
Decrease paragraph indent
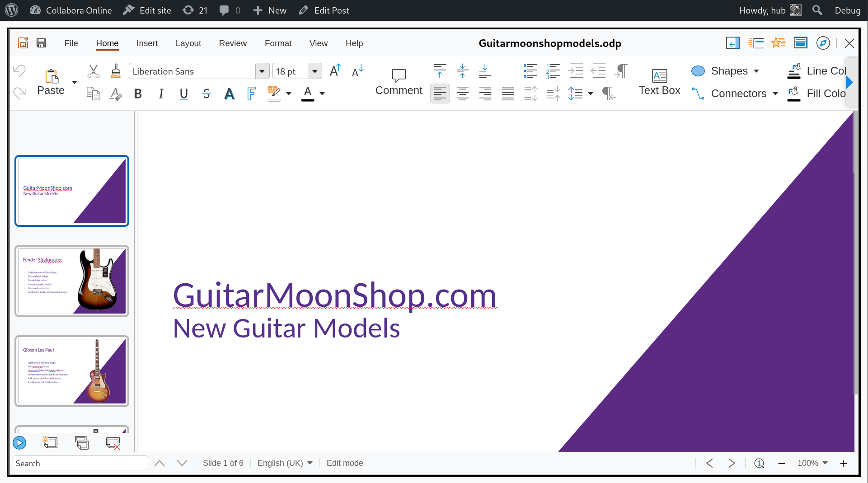click(x=598, y=71)
